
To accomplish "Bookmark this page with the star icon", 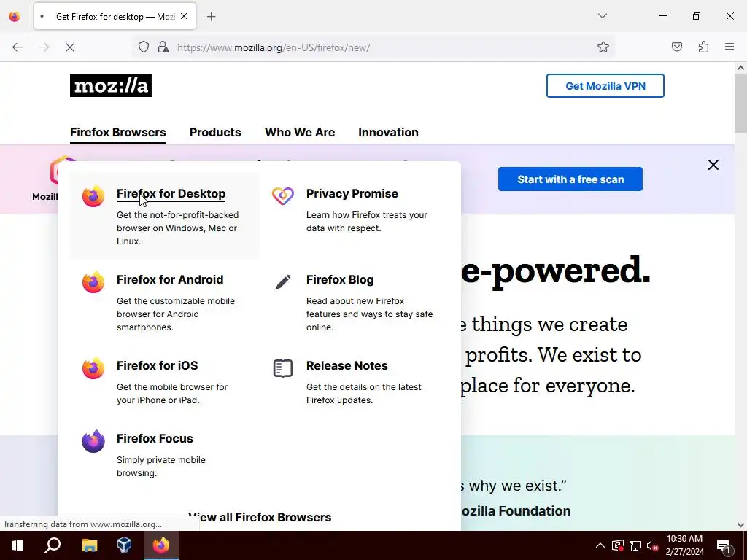I will click(603, 47).
